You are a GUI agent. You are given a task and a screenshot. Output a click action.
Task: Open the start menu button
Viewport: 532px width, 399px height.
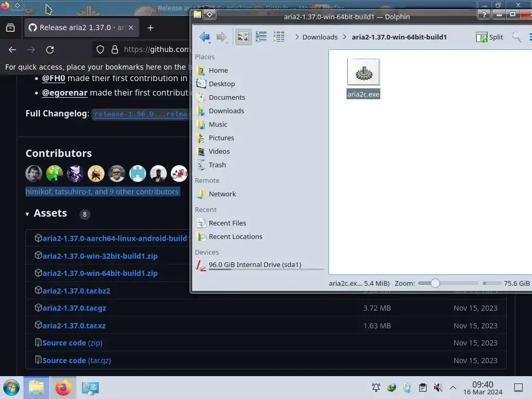point(11,388)
